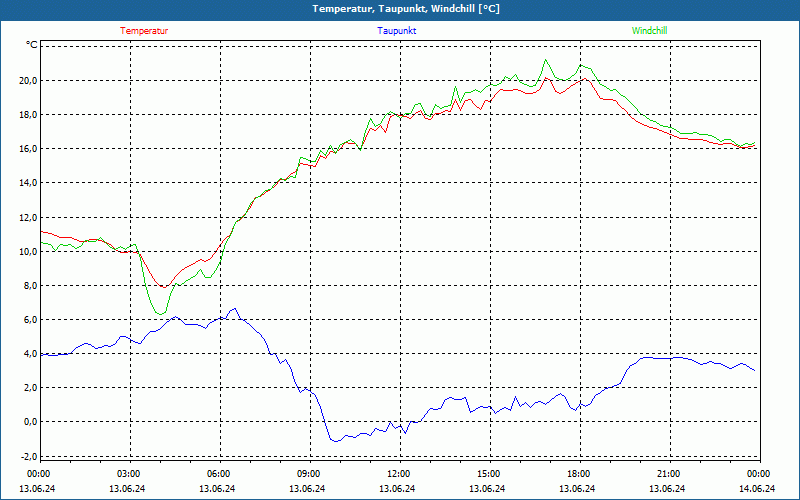Click the '13.06.24' date under 15:00
Viewport: 800px width, 500px height.
click(x=488, y=488)
